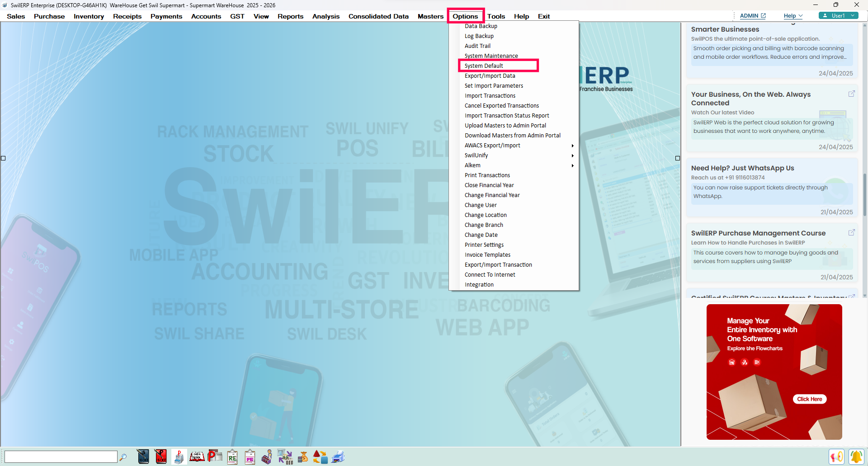Open the Masters menu
The height and width of the screenshot is (466, 868).
click(430, 16)
